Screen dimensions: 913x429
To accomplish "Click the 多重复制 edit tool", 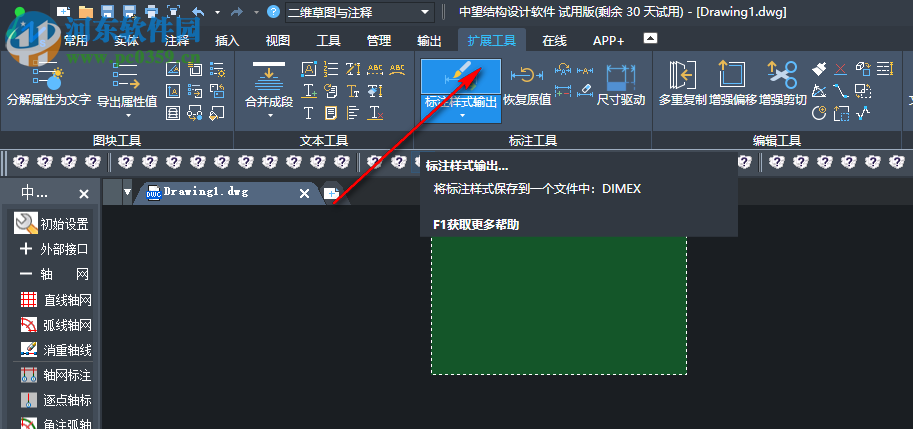I will click(x=682, y=83).
